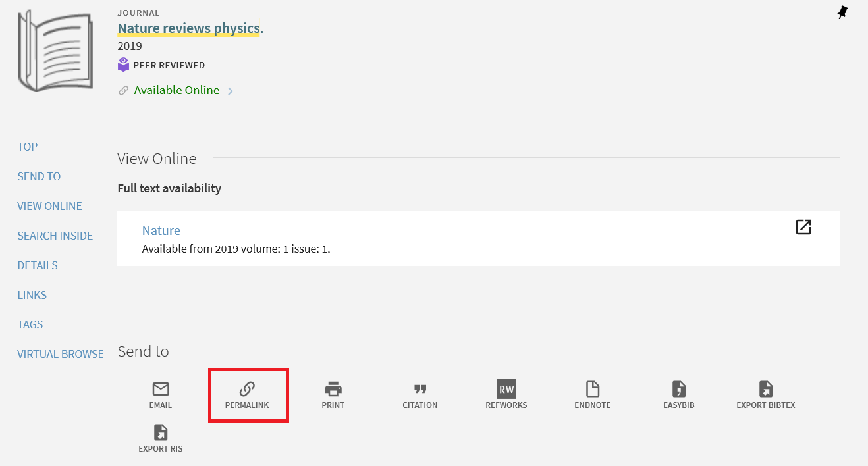Screen dimensions: 868x466
Task: Click the Available Online link
Action: (x=176, y=90)
